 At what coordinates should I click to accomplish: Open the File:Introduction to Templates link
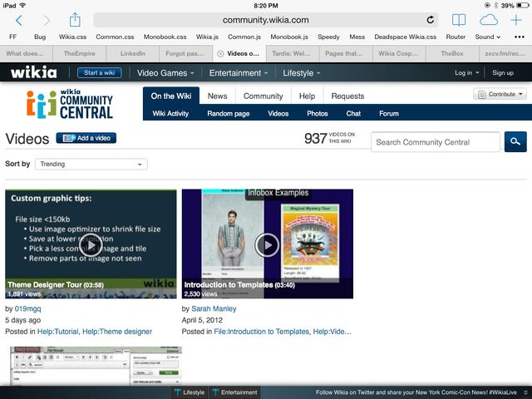coord(261,332)
